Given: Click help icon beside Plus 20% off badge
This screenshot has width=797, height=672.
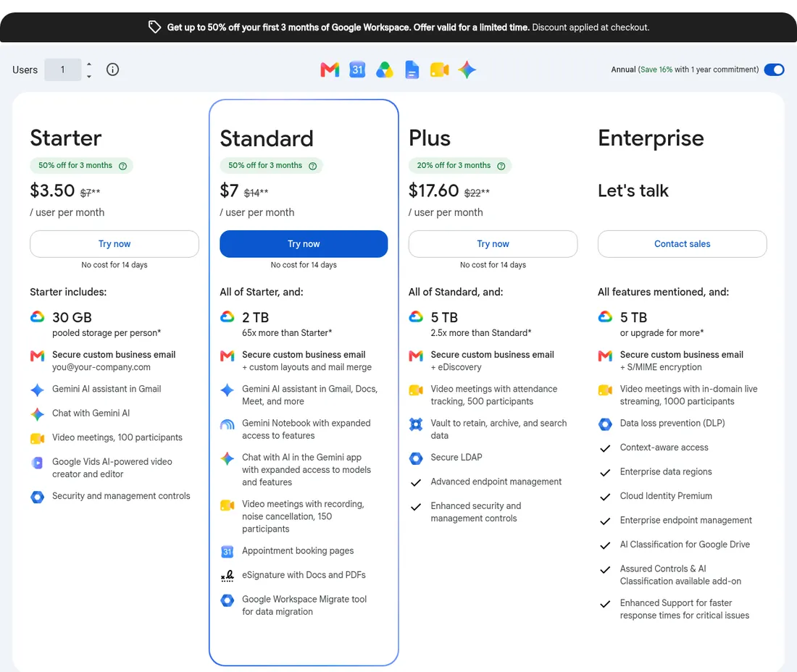Looking at the screenshot, I should (501, 166).
